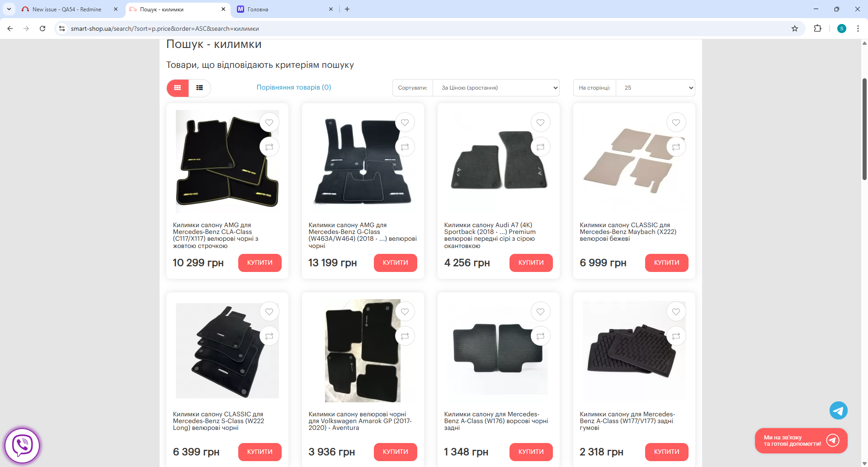
Task: Switch to list view layout
Action: pos(199,88)
